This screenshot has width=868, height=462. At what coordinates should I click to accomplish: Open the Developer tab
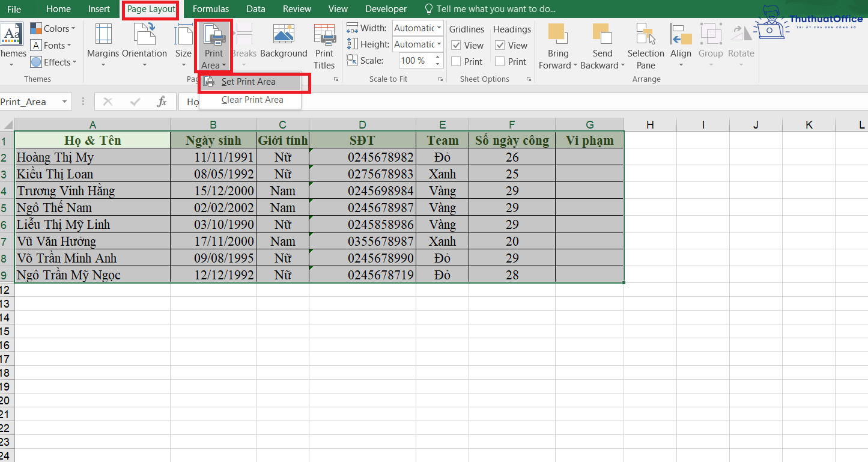point(386,9)
